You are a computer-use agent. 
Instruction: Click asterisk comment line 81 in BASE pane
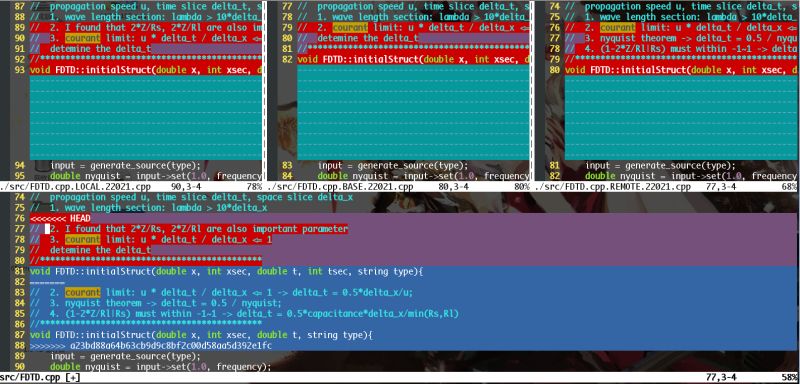pyautogui.click(x=414, y=48)
